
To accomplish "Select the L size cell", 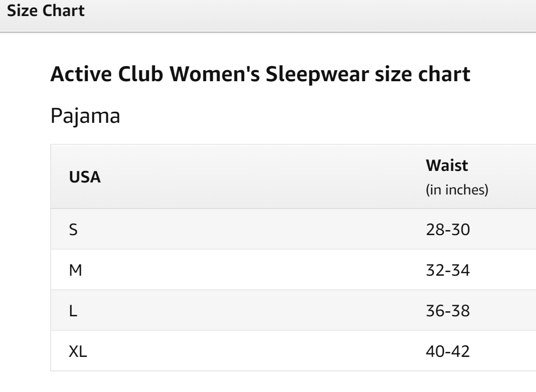I will pos(72,311).
